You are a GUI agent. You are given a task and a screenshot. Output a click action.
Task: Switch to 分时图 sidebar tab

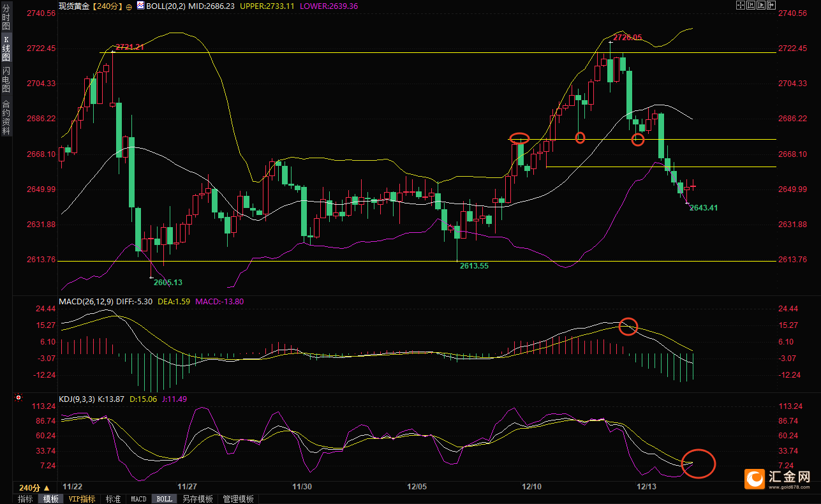click(6, 19)
